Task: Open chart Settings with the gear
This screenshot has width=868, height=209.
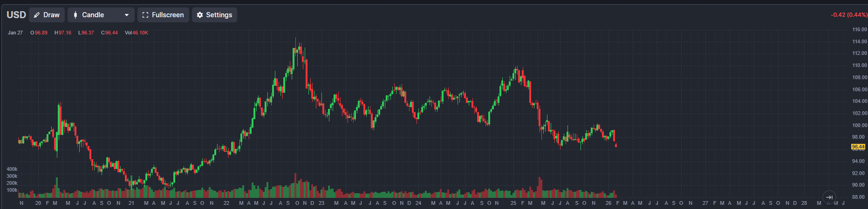Action: point(214,15)
